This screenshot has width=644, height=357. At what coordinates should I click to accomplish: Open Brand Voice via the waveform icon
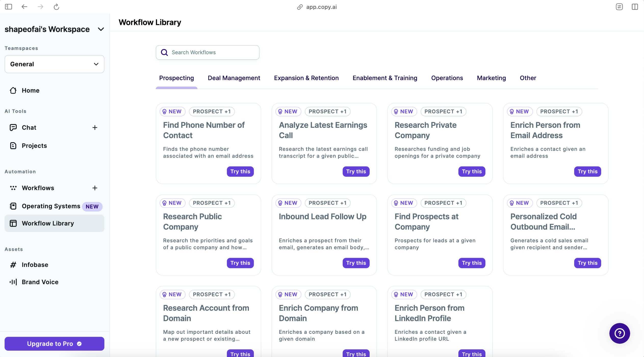click(x=13, y=282)
